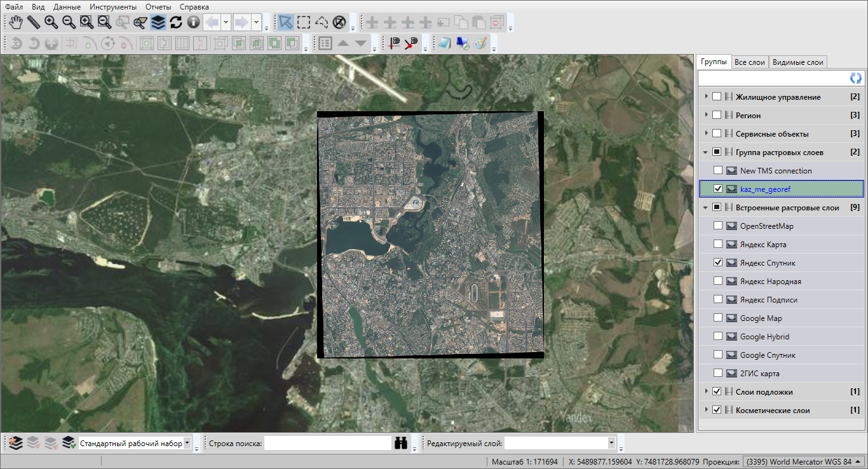
Task: Activate the ruler measurement tool
Action: click(x=33, y=23)
